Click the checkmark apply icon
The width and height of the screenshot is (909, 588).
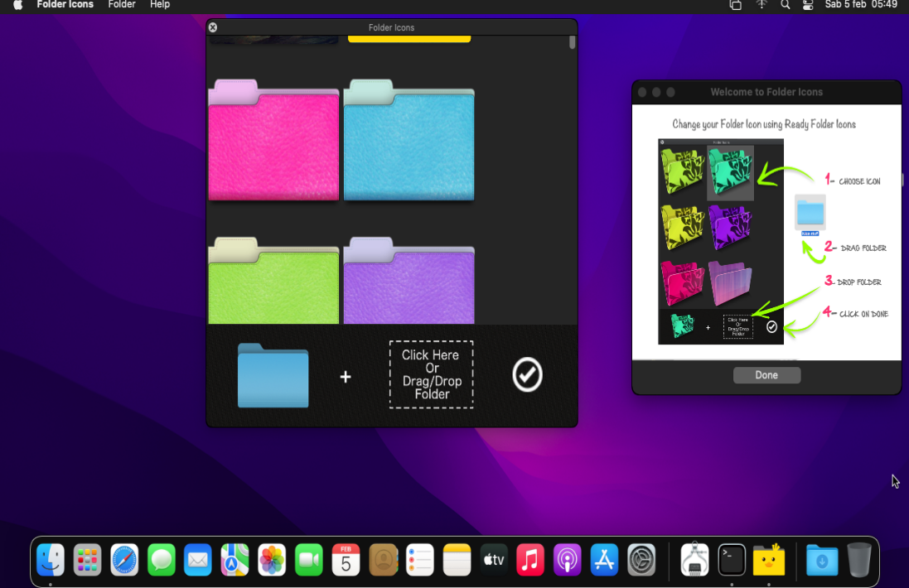pos(527,375)
